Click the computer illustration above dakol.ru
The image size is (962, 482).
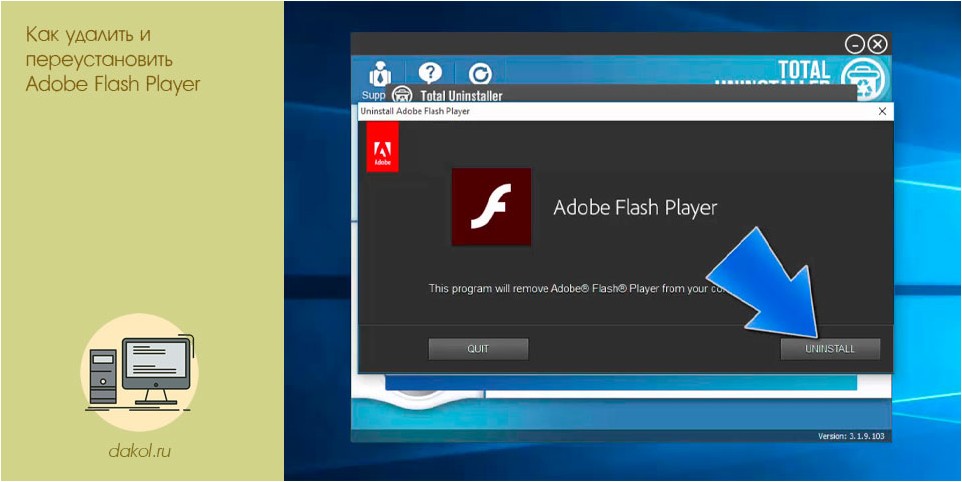coord(140,373)
